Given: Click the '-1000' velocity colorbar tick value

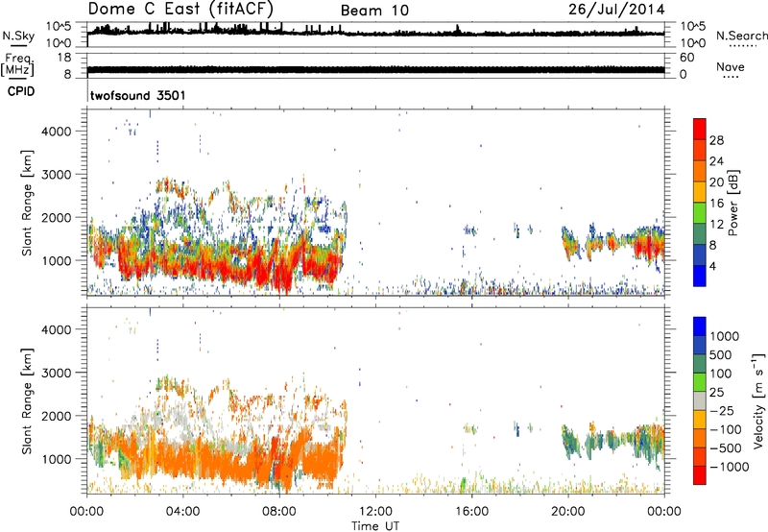Looking at the screenshot, I should 729,467.
